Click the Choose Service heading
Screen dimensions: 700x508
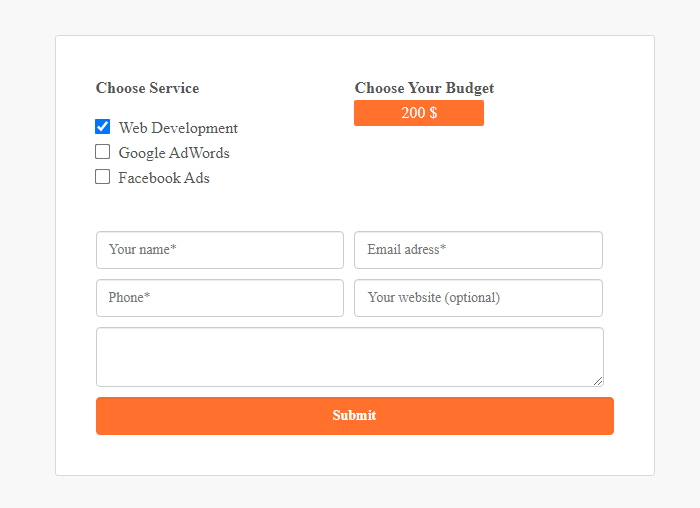(x=147, y=88)
